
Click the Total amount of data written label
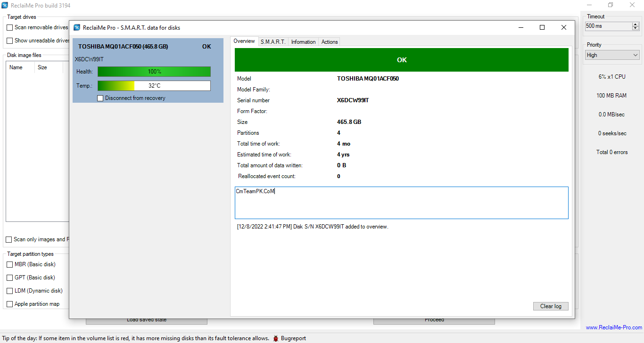[x=270, y=165]
